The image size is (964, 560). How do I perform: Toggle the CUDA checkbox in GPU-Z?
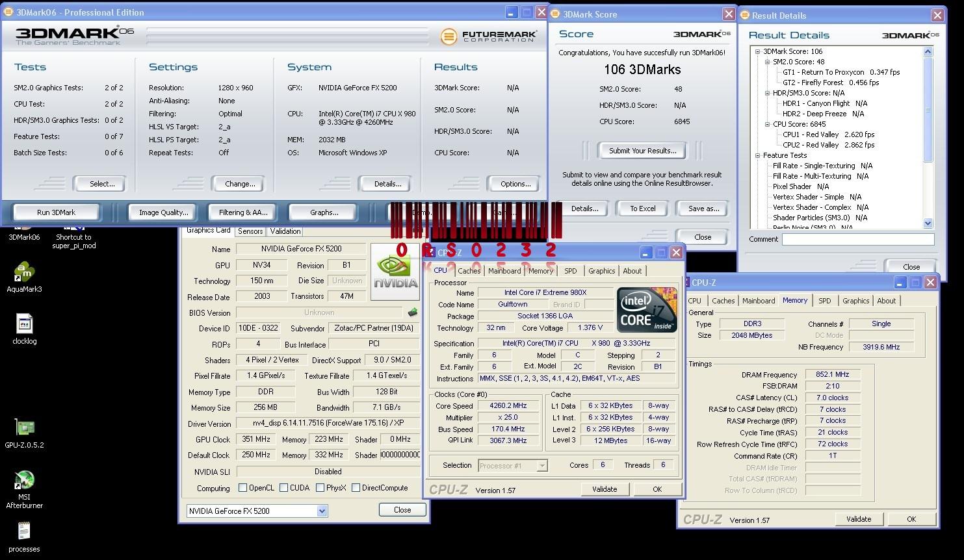tap(283, 488)
